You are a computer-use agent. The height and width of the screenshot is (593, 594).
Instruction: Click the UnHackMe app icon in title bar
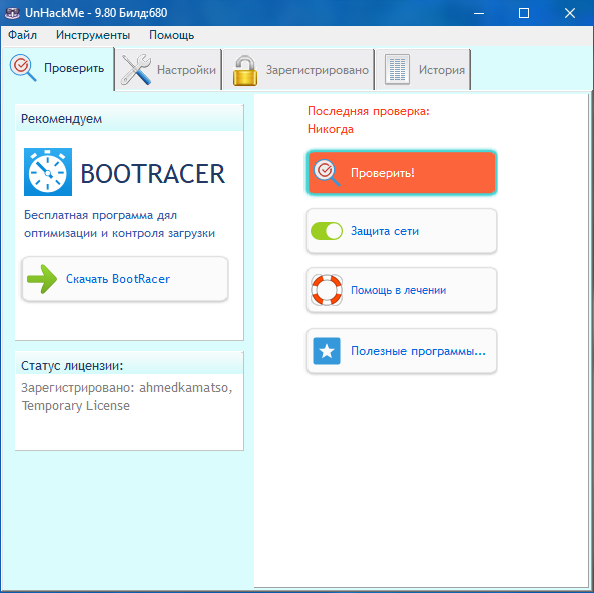[12, 13]
